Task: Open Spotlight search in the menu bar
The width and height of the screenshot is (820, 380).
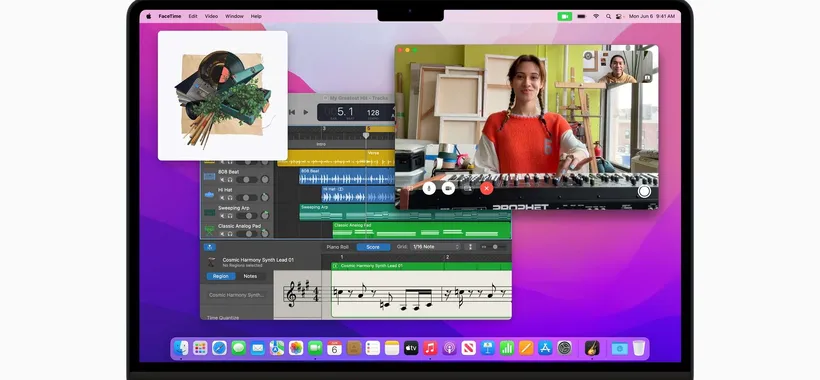Action: coord(608,16)
